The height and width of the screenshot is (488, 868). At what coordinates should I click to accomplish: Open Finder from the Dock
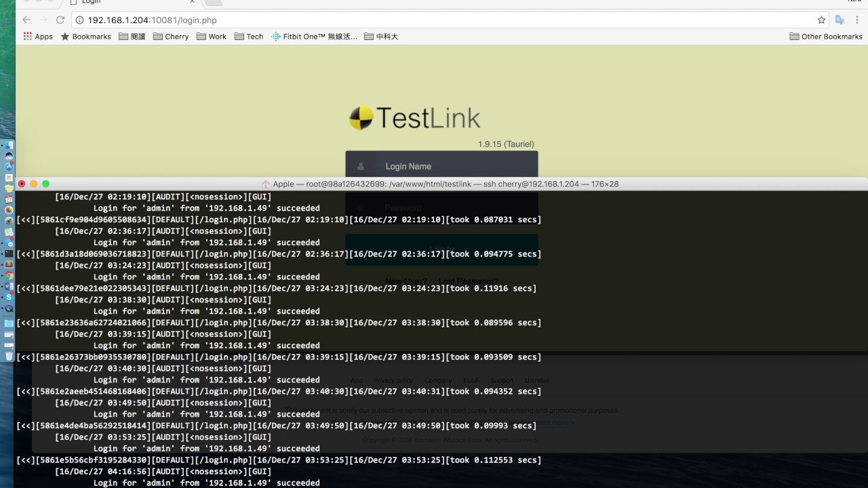[9, 144]
